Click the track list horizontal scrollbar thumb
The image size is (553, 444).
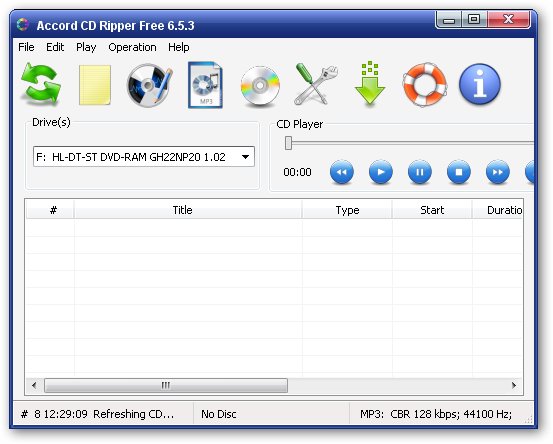pyautogui.click(x=166, y=385)
